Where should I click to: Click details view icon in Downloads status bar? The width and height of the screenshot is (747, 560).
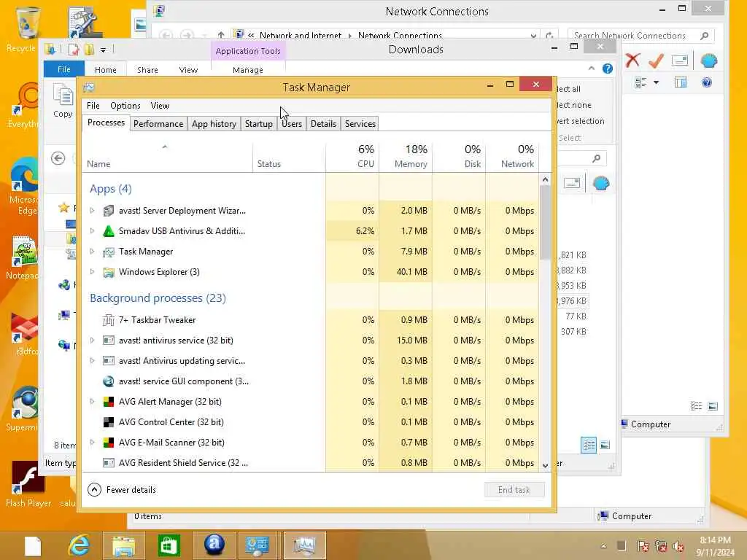coord(589,445)
